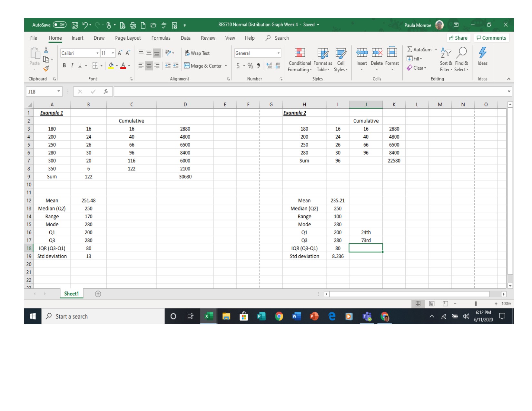Add a new sheet
The width and height of the screenshot is (532, 411).
click(98, 294)
